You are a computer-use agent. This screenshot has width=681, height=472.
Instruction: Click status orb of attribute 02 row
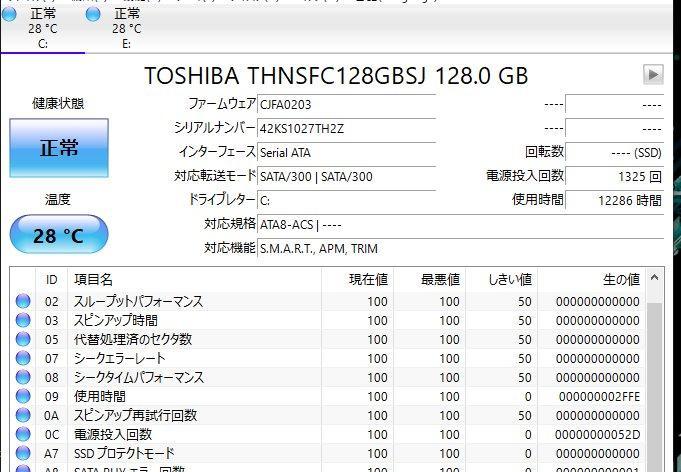(x=23, y=301)
